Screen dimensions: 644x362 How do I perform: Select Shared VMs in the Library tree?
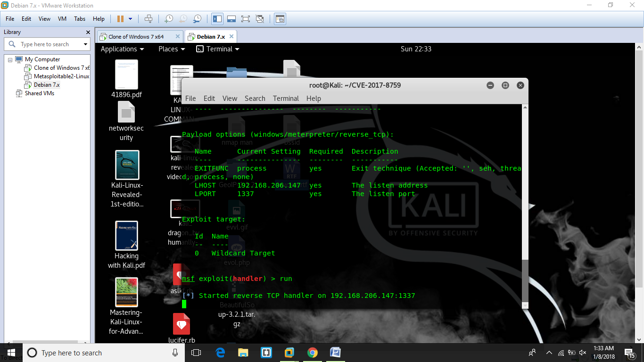point(35,93)
